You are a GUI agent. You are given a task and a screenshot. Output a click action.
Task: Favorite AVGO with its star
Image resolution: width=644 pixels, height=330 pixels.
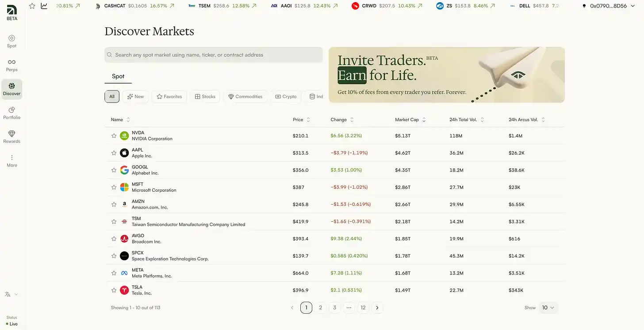click(114, 239)
